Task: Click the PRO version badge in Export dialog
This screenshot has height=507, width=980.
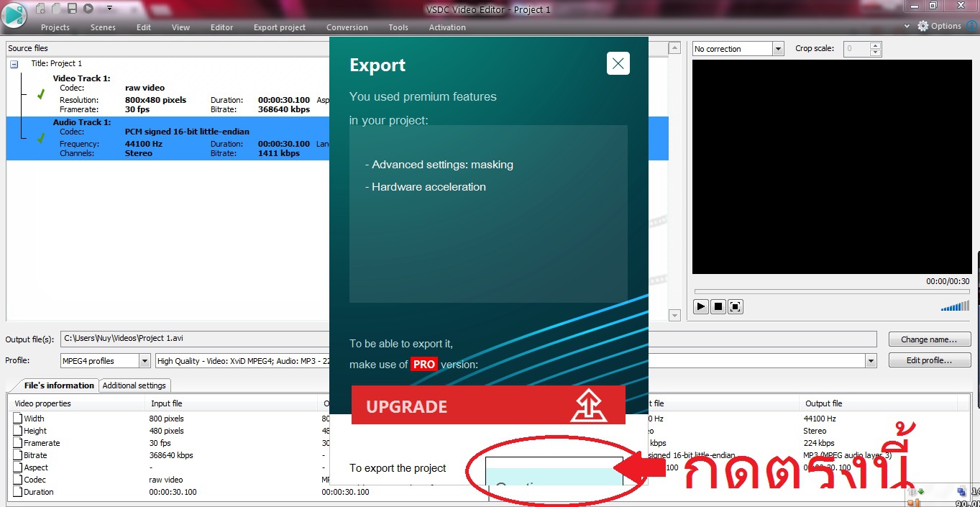Action: 423,364
